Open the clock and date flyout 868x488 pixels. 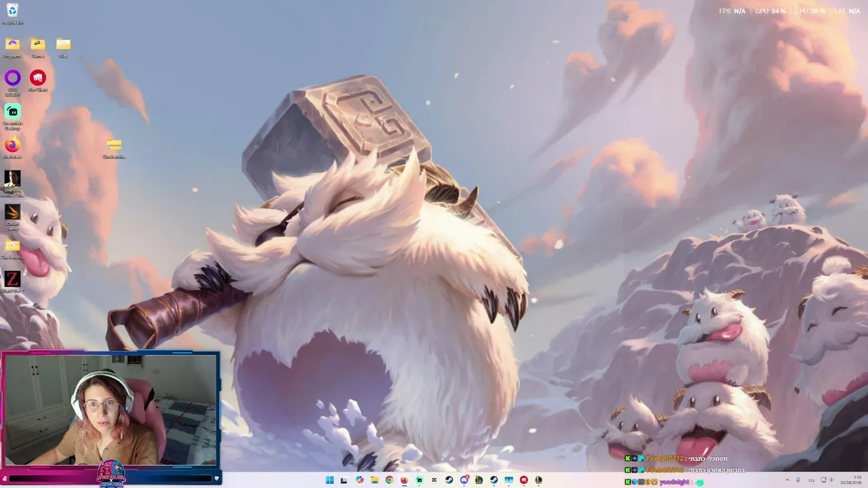[852, 480]
